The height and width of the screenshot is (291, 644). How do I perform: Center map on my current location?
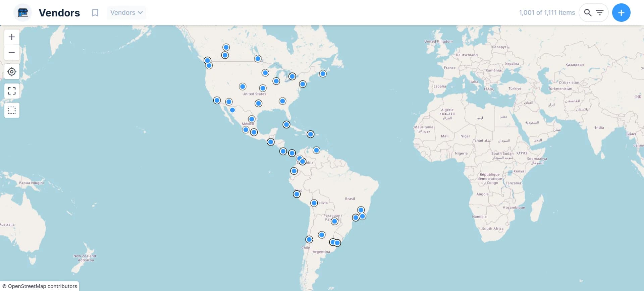click(x=12, y=72)
